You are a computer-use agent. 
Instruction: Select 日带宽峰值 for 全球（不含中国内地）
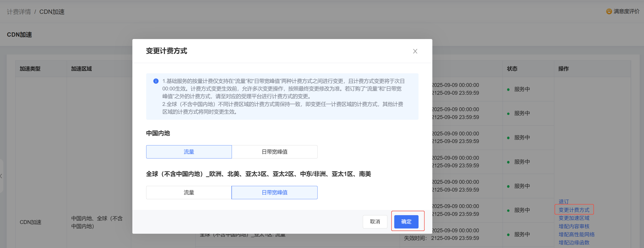coord(275,193)
